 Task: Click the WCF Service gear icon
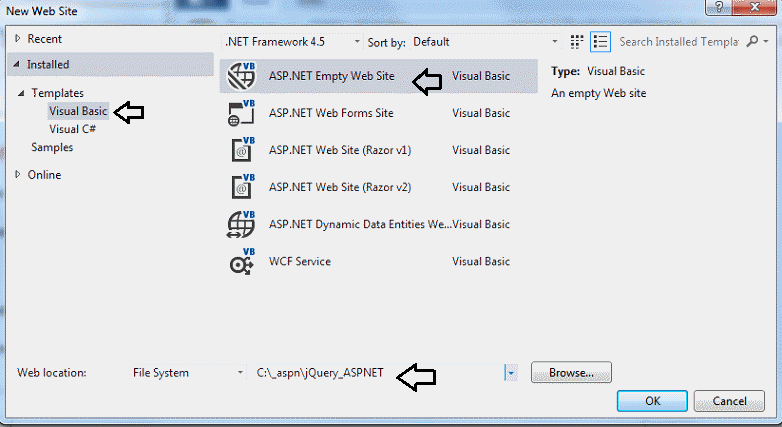[242, 261]
